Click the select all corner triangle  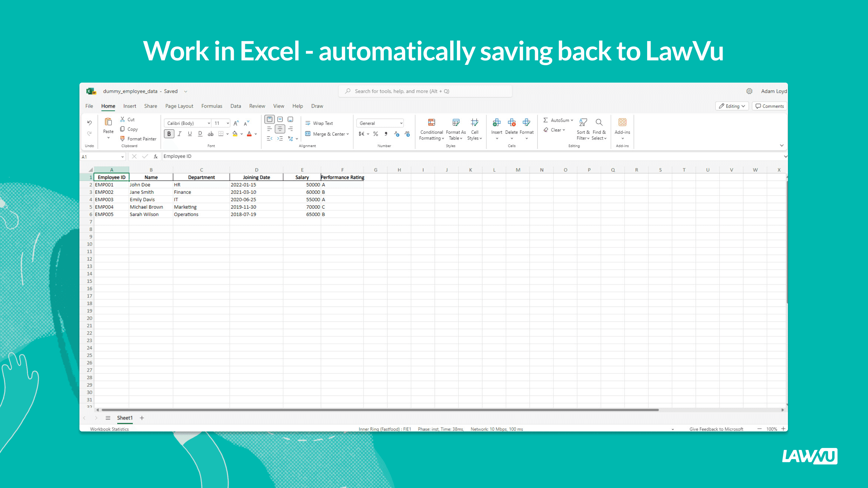(x=90, y=170)
